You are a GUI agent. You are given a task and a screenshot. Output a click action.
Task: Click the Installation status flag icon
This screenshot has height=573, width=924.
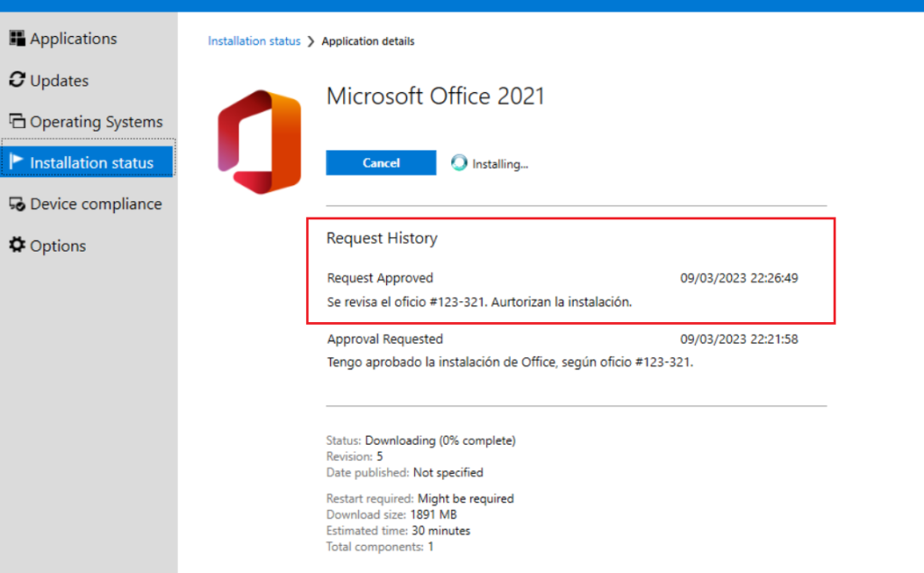(x=16, y=162)
